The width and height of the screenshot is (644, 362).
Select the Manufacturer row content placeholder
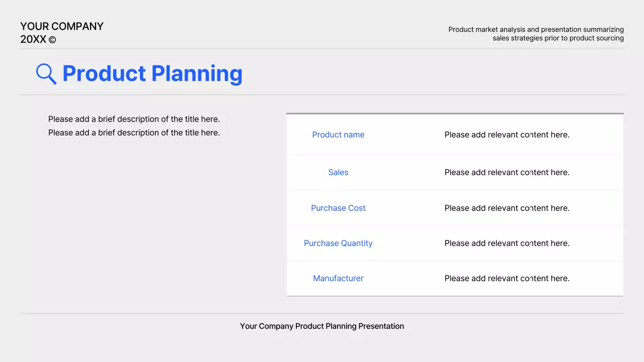(x=507, y=278)
